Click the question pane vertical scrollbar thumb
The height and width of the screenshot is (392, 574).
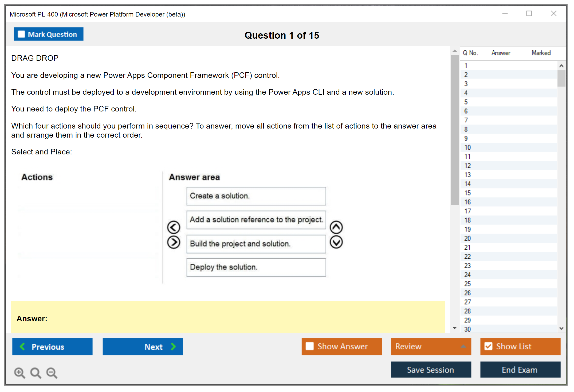tap(454, 130)
